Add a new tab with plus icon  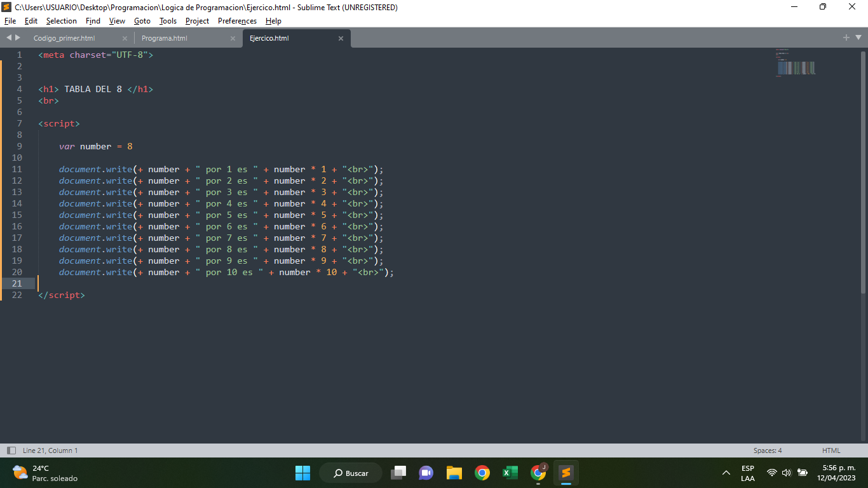[x=846, y=37]
